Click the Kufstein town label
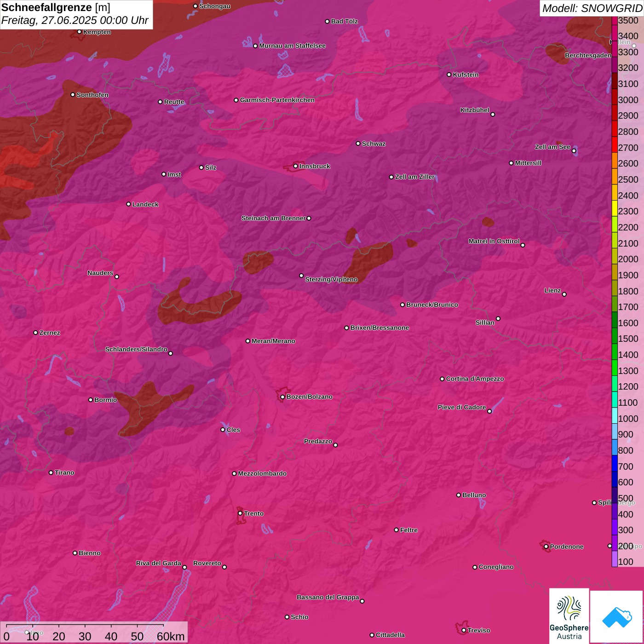644x644 pixels. [466, 75]
